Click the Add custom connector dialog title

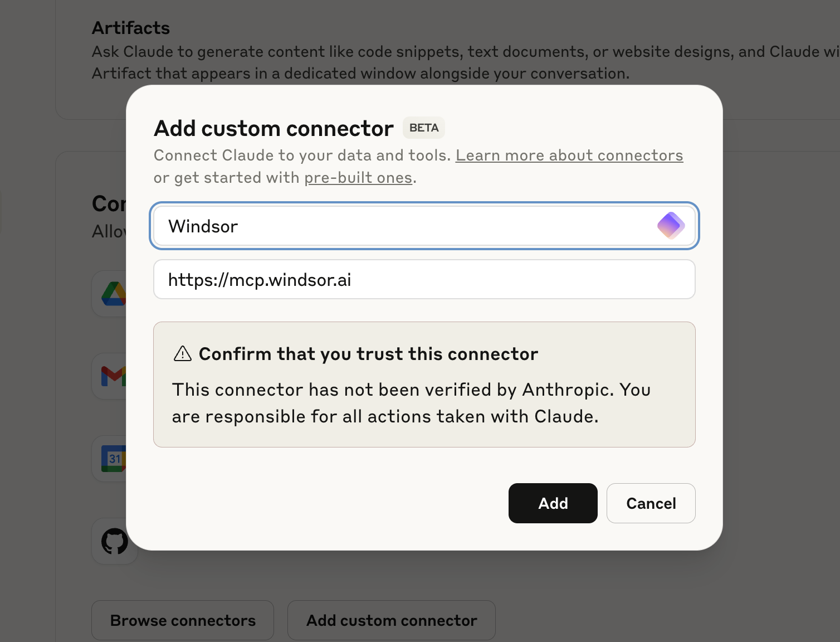click(274, 129)
